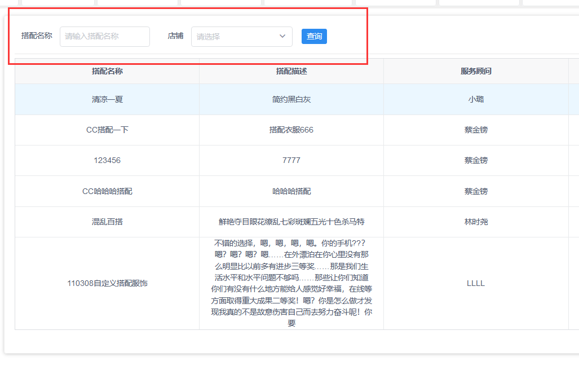Click the 搭配描述 column header
579x392 pixels.
point(291,72)
